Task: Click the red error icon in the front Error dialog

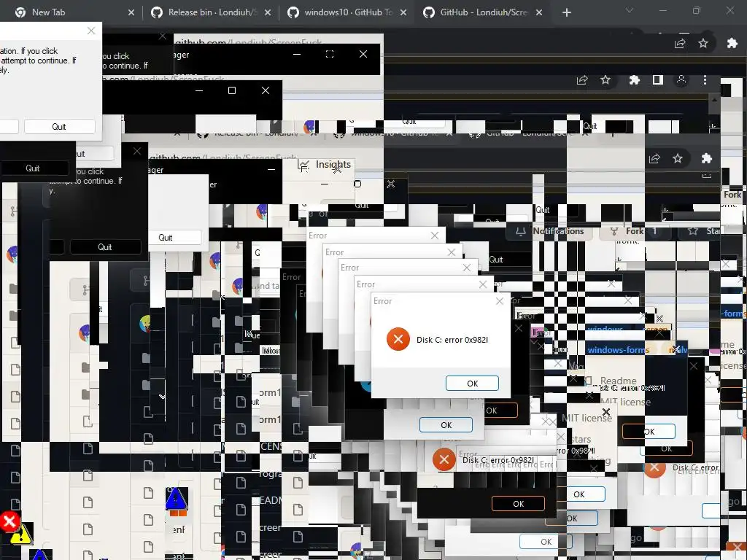Action: coord(398,339)
